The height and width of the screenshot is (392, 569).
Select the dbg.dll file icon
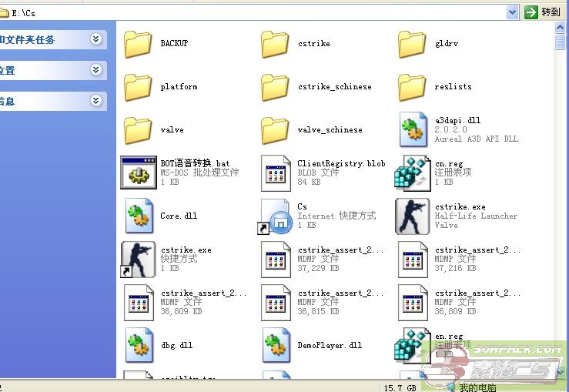coord(139,346)
